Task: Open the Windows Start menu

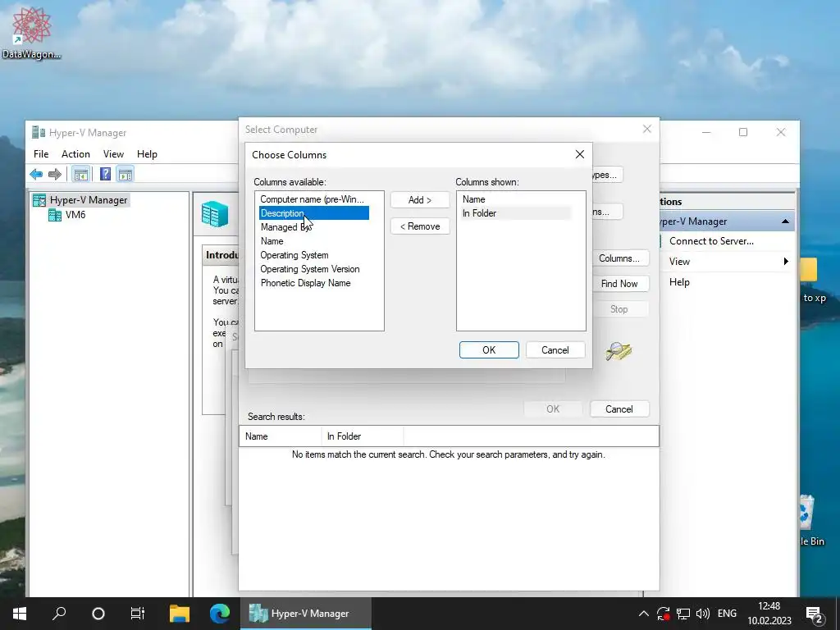Action: click(20, 614)
